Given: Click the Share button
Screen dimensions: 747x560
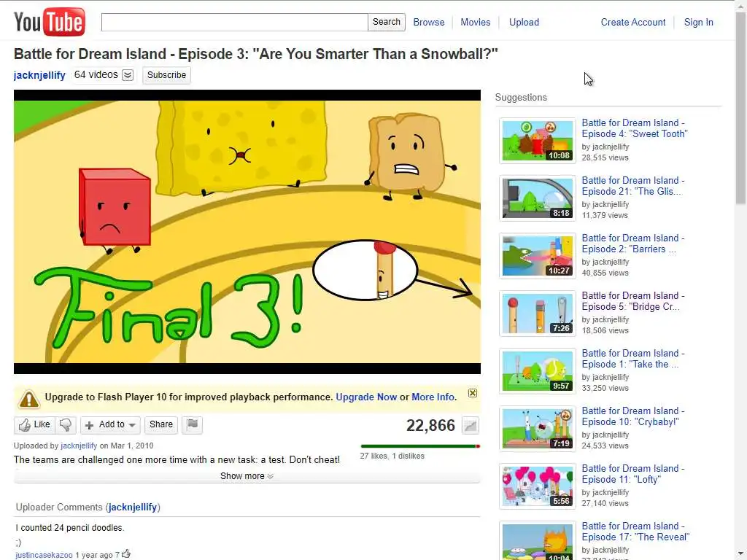Looking at the screenshot, I should click(161, 424).
